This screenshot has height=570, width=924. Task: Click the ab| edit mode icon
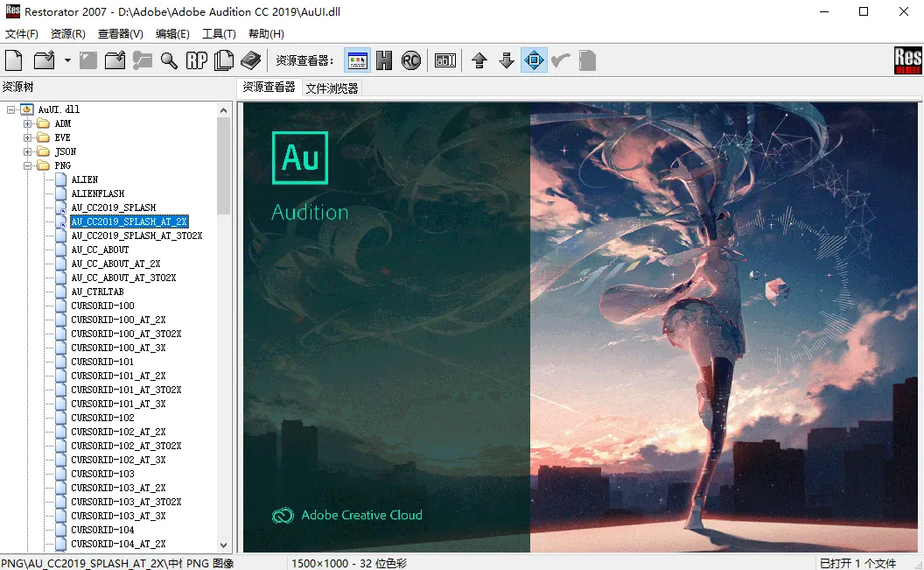[x=444, y=60]
